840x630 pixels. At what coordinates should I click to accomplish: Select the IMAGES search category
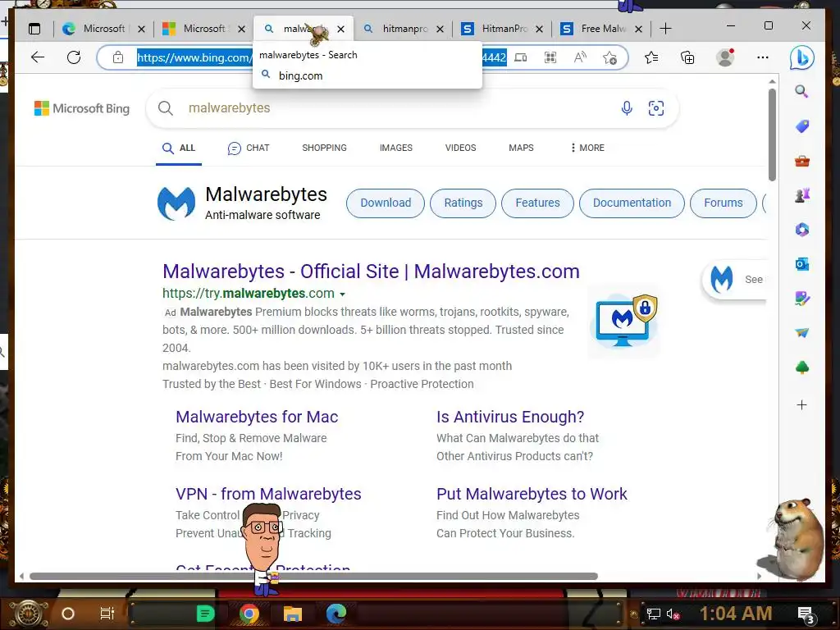tap(396, 148)
